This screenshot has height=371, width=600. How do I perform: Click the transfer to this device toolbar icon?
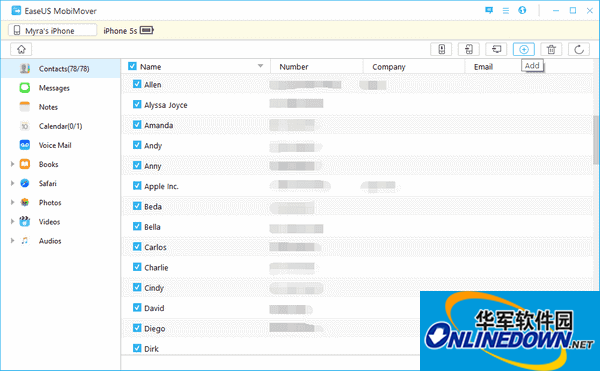pyautogui.click(x=441, y=49)
